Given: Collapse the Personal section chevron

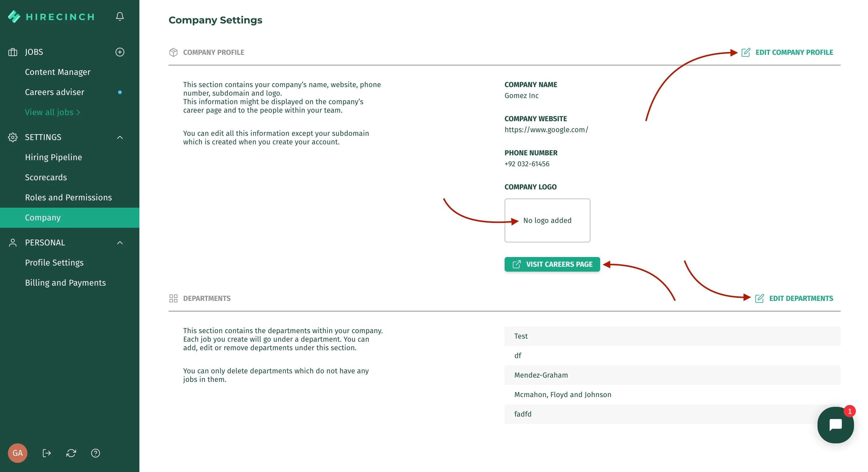Looking at the screenshot, I should tap(120, 243).
